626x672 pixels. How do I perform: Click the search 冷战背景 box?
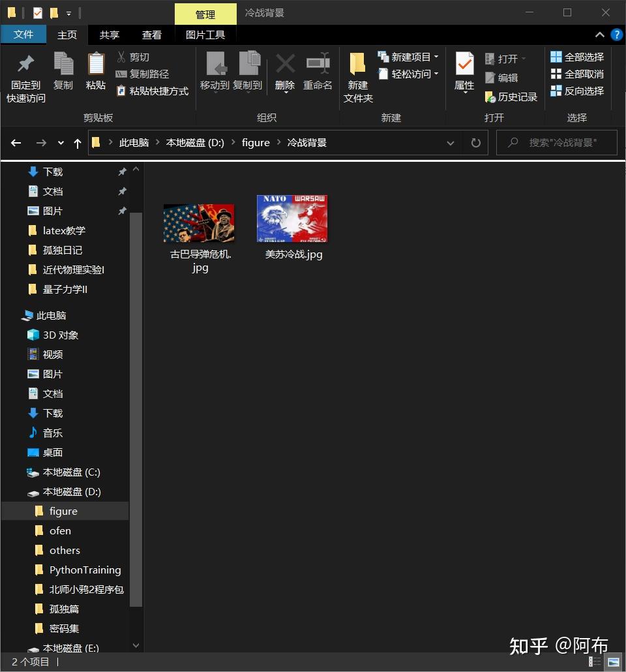[557, 143]
